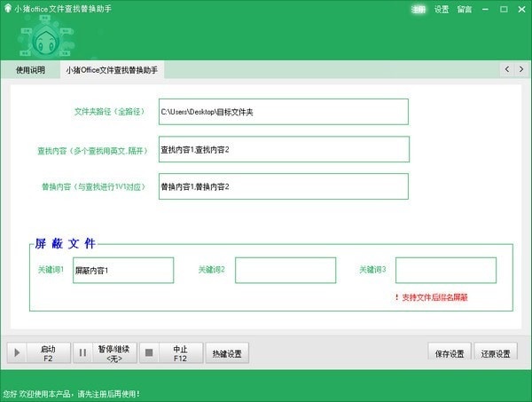Minimize the window
The image size is (532, 402).
click(485, 9)
